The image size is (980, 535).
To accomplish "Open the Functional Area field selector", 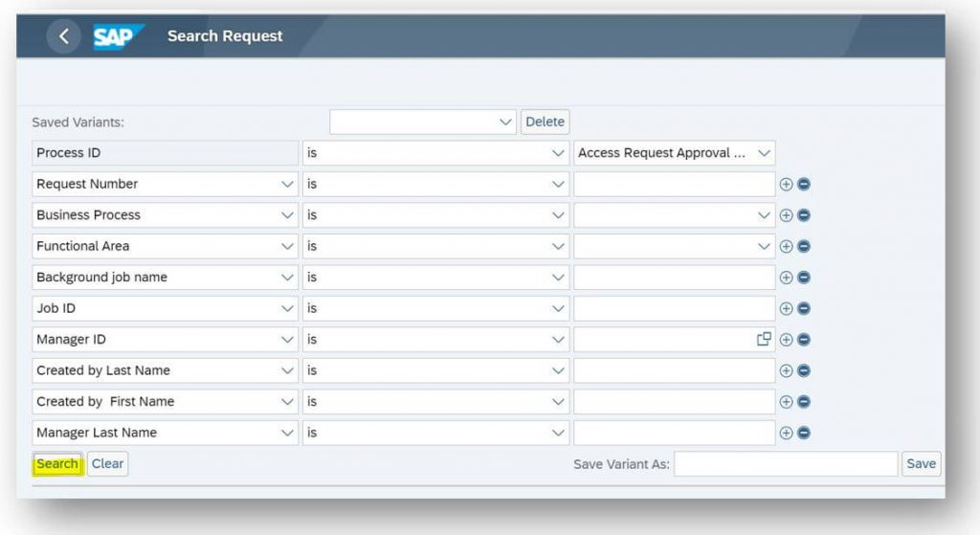I will (165, 246).
